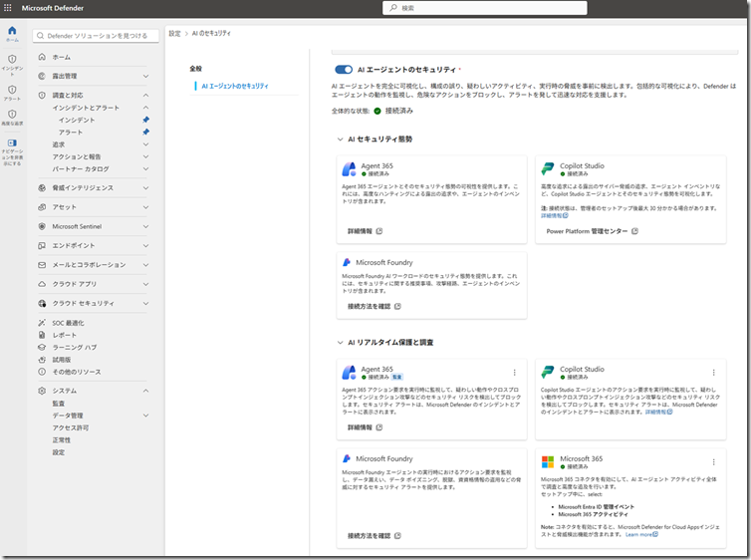Viewport: 751px width, 560px height.
Task: Click 設定 in the breadcrumb
Action: (175, 34)
